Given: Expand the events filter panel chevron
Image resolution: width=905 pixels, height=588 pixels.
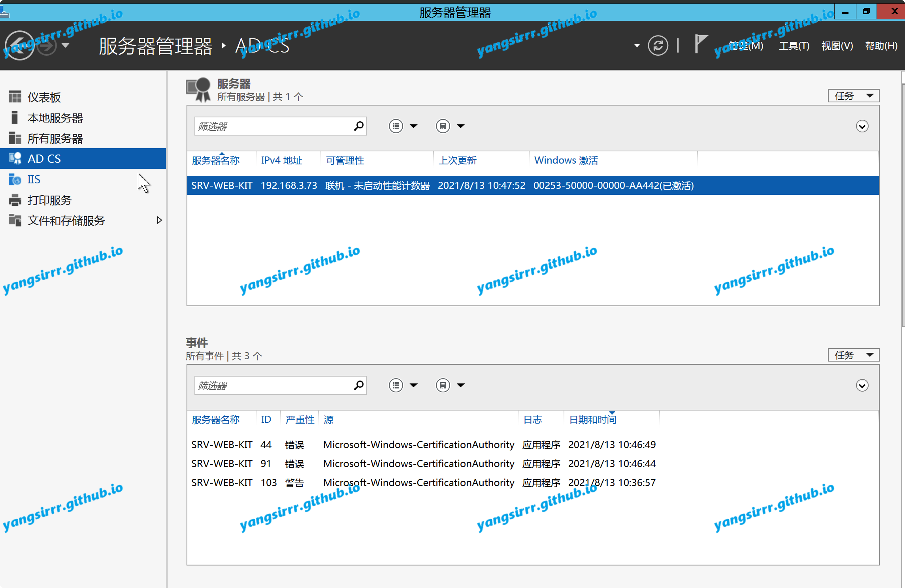Looking at the screenshot, I should click(x=862, y=386).
